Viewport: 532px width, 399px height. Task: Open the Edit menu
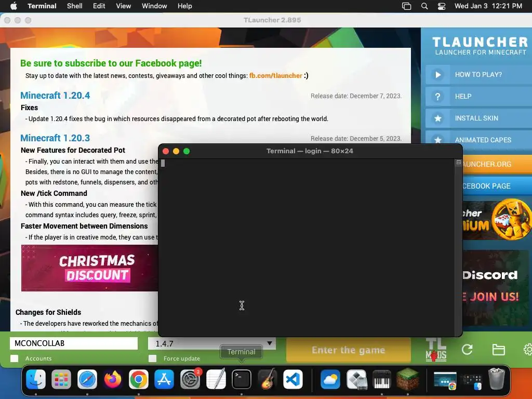(99, 6)
